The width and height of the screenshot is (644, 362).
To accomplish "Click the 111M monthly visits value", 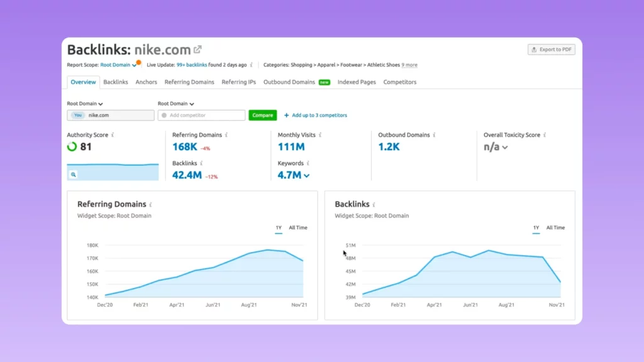I will point(291,146).
